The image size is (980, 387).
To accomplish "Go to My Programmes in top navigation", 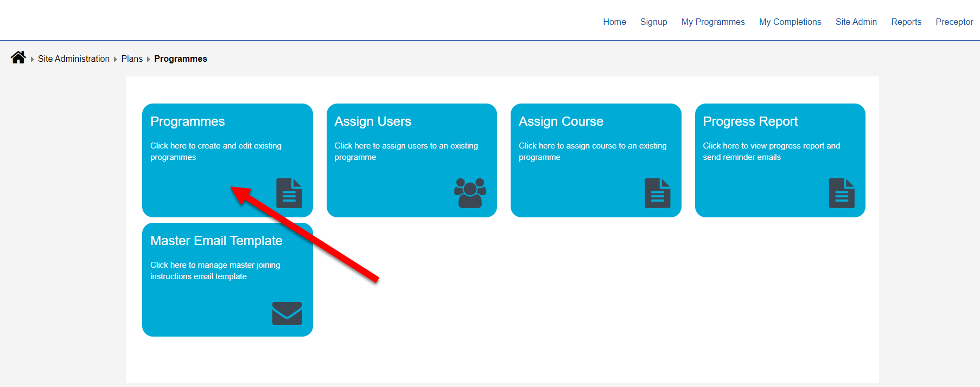I will click(x=713, y=22).
